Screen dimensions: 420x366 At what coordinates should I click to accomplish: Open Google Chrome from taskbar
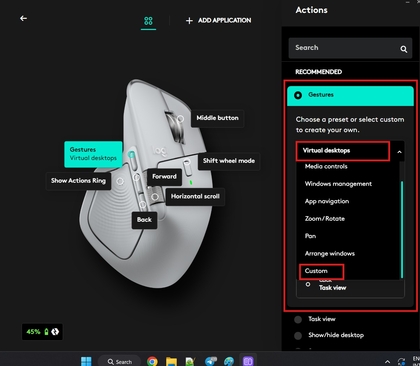coord(152,362)
